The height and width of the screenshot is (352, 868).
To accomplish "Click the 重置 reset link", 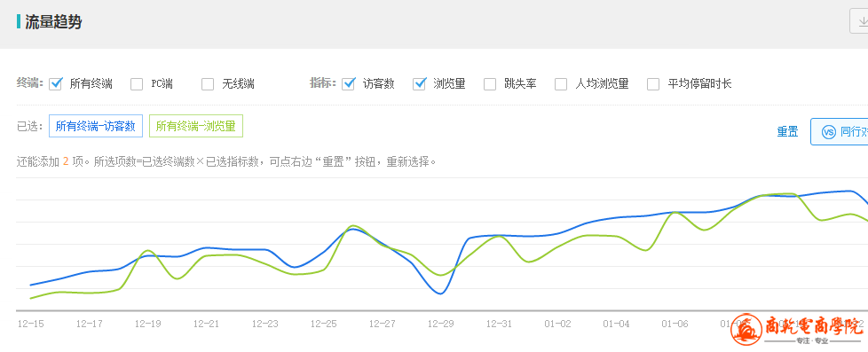I will tap(787, 132).
